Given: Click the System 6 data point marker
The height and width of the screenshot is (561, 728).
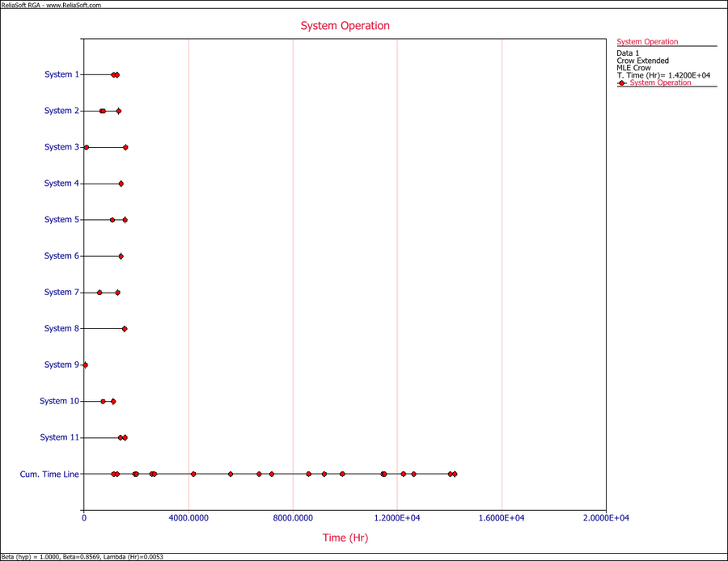Looking at the screenshot, I should [121, 256].
